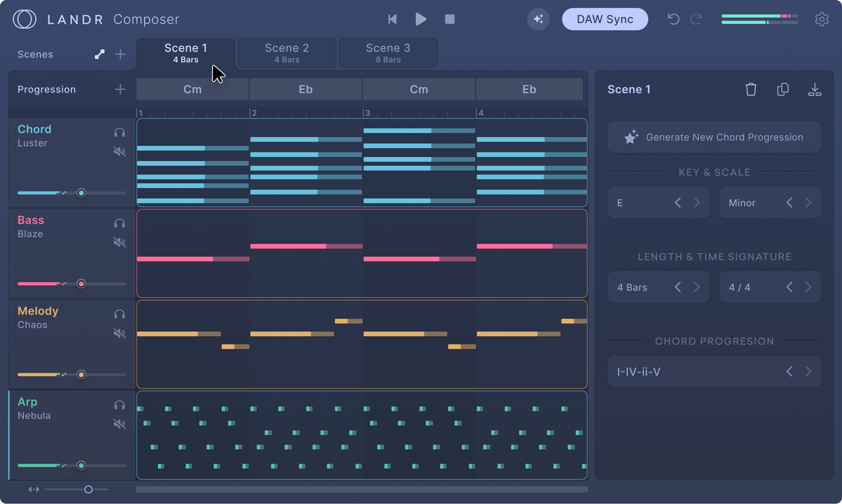Redo the last action

pos(696,19)
